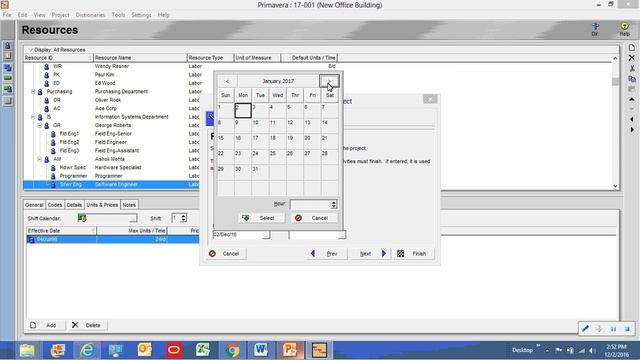Click the wizard Finish button
Viewport: 640px width, 360px height.
[x=414, y=253]
